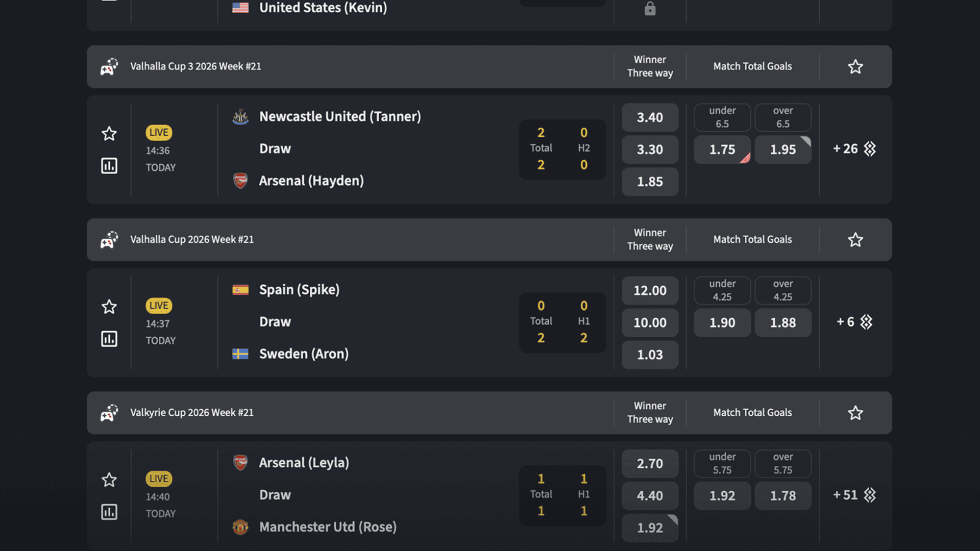Open statistics for Arsenal vs Manchester Utd

[x=109, y=512]
